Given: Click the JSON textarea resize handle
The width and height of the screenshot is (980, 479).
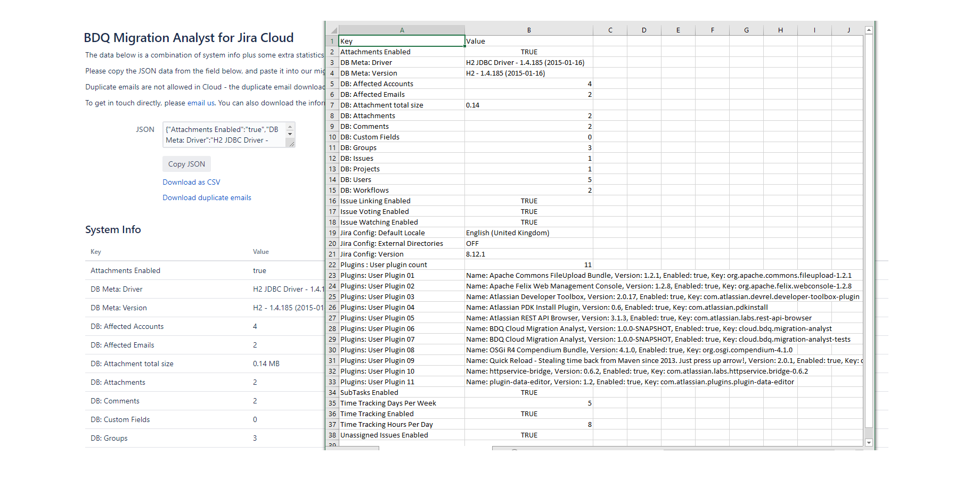Looking at the screenshot, I should [291, 144].
